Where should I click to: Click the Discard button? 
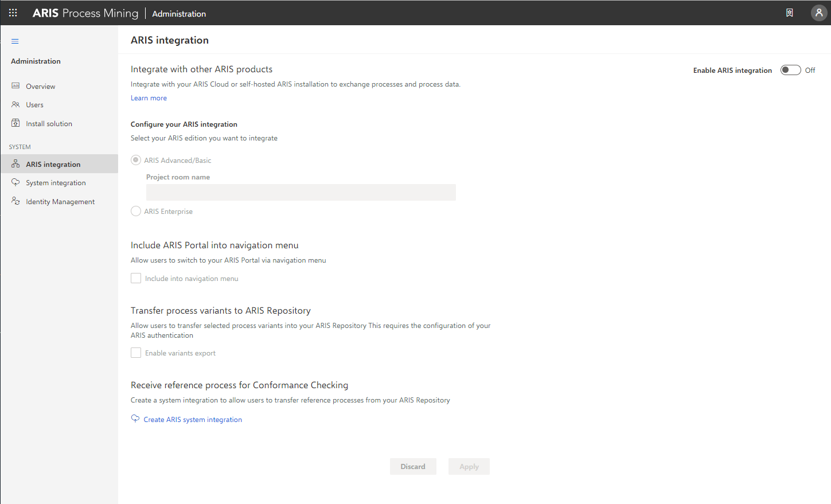pos(413,466)
